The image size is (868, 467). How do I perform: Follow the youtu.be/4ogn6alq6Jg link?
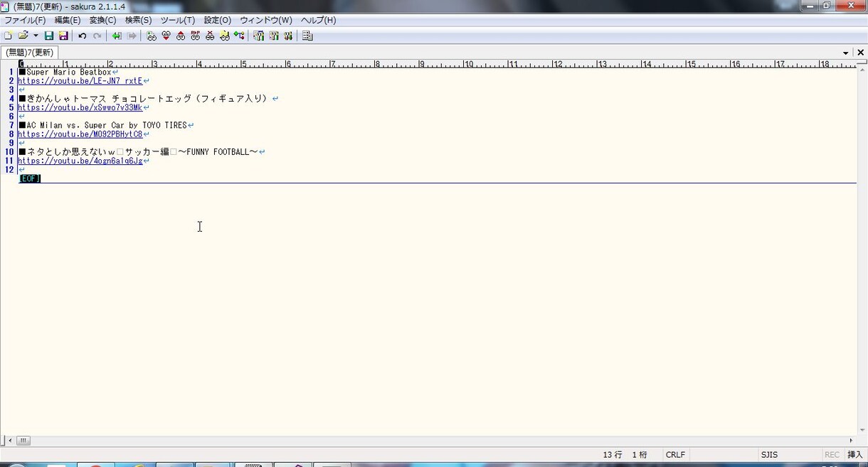(x=80, y=161)
